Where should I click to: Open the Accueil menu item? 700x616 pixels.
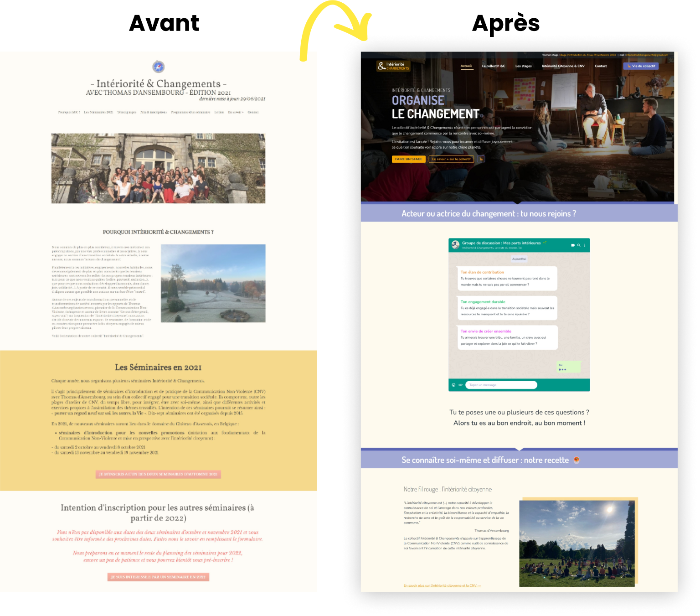pyautogui.click(x=466, y=66)
